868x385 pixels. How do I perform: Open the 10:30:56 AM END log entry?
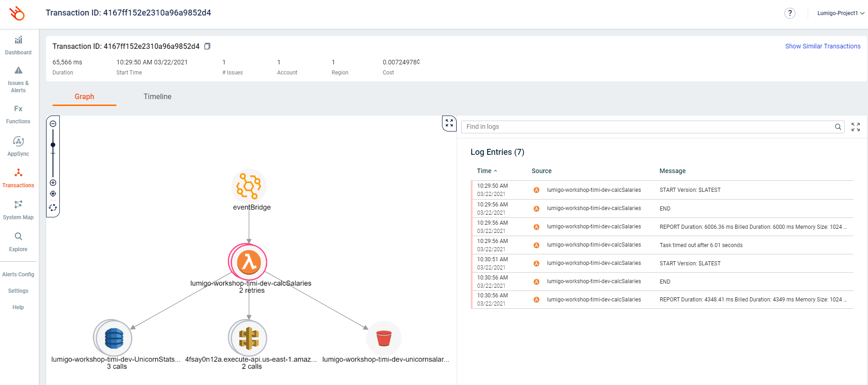(x=662, y=281)
